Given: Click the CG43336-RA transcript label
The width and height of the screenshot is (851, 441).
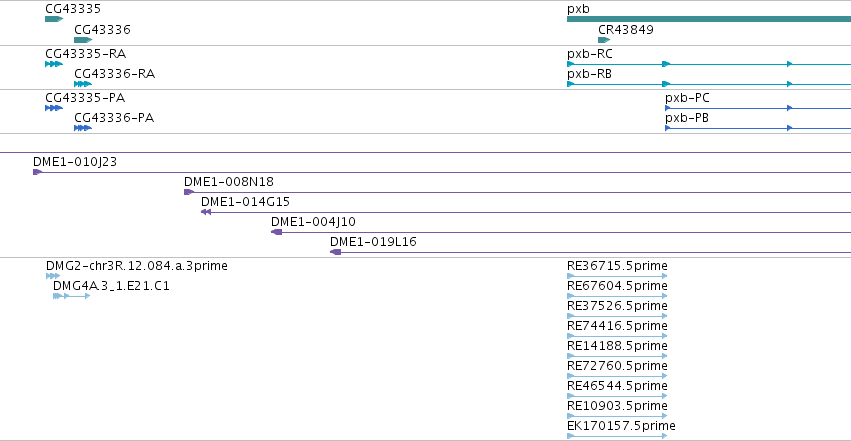Looking at the screenshot, I should tap(115, 74).
